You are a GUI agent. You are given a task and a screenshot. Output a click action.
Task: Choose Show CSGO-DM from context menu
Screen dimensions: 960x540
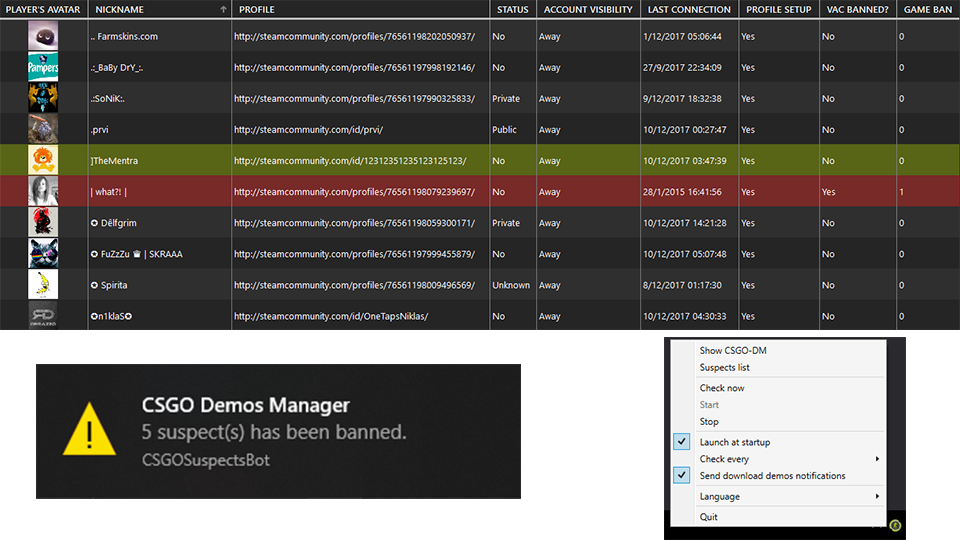point(733,351)
